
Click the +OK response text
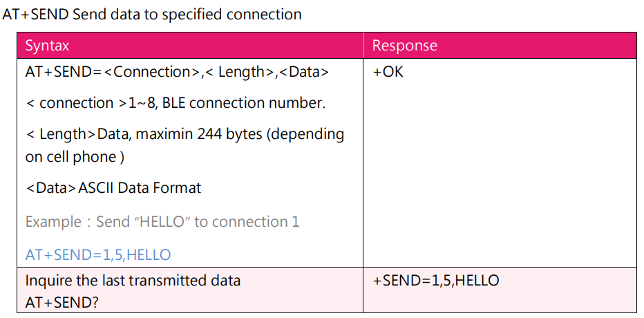pyautogui.click(x=388, y=71)
